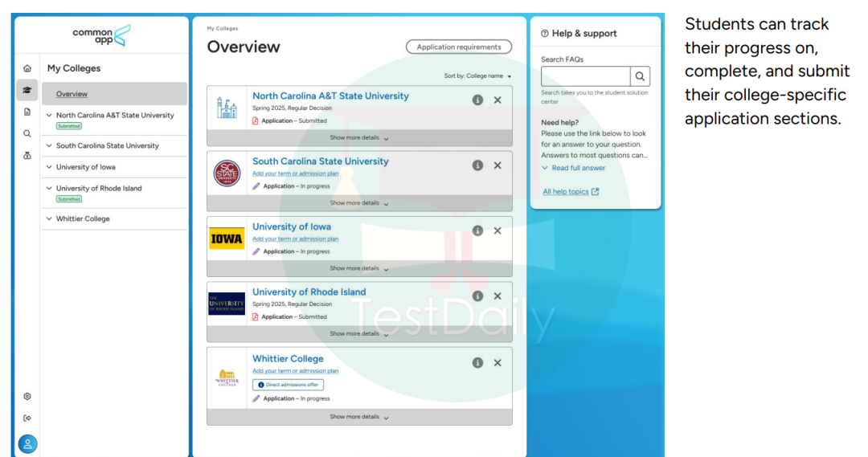Click the Help & support question mark icon
The image size is (868, 457).
tap(545, 34)
